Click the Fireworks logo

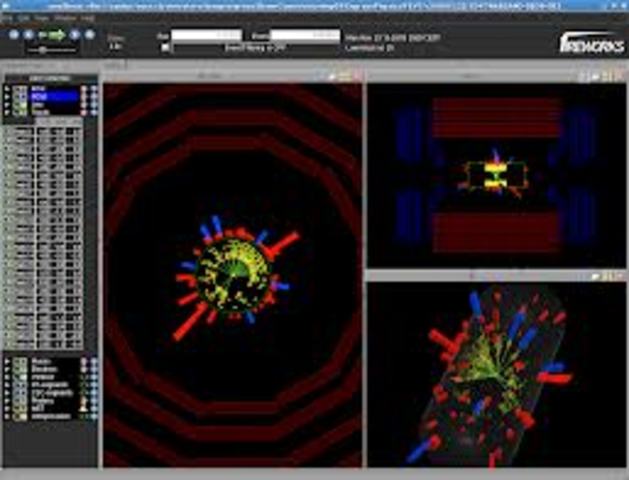click(x=592, y=44)
